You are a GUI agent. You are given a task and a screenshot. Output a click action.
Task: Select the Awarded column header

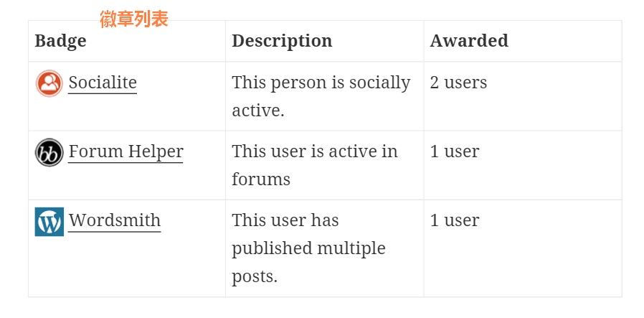[x=469, y=41]
